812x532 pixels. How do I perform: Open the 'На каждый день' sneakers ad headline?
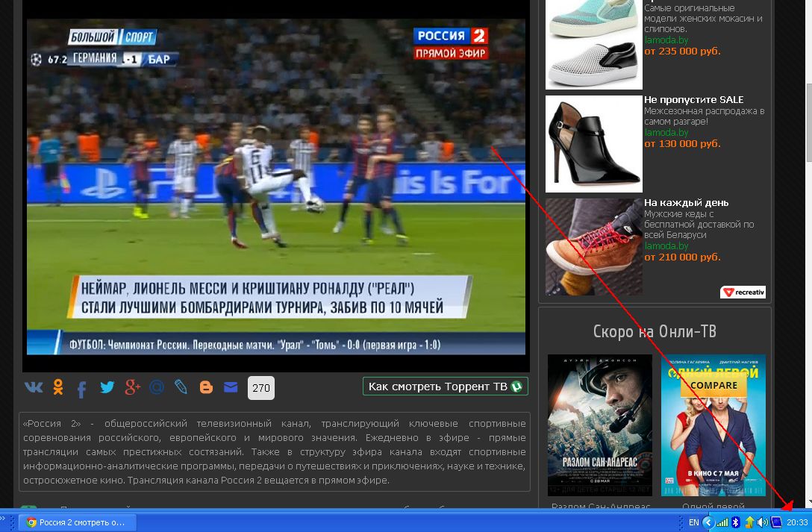click(686, 203)
